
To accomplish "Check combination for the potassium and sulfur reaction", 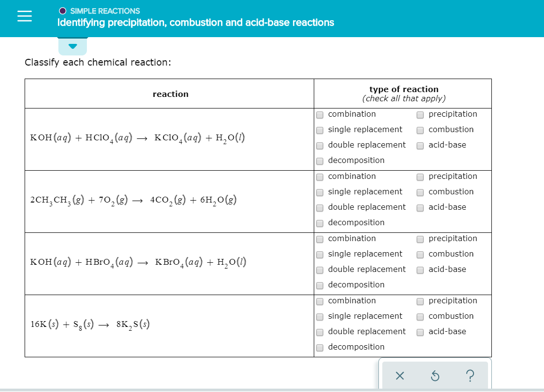I will 320,301.
